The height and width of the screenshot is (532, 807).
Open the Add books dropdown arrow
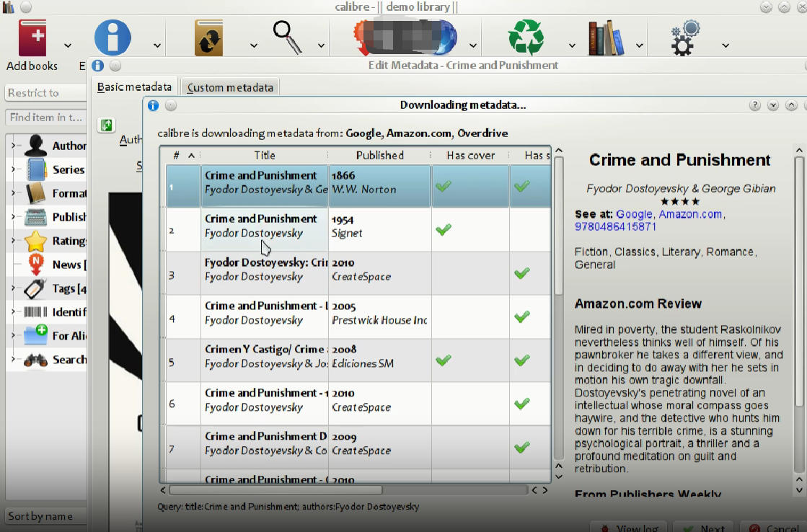pyautogui.click(x=68, y=45)
